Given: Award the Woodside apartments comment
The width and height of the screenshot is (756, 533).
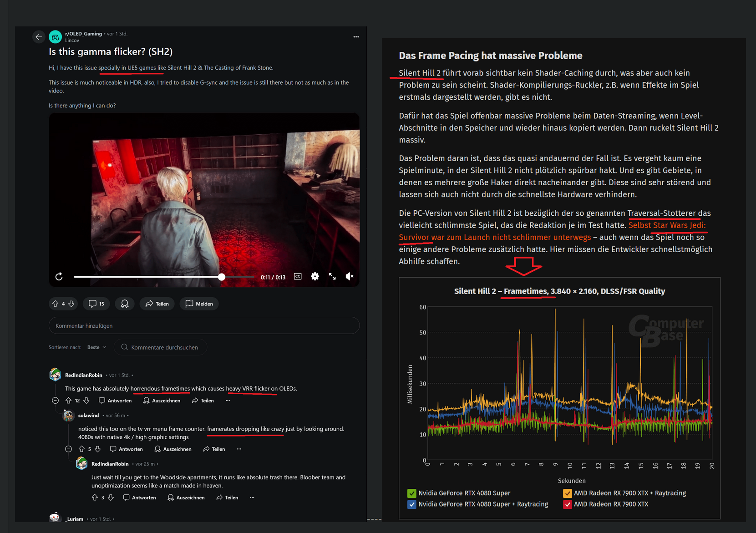Looking at the screenshot, I should [x=186, y=497].
